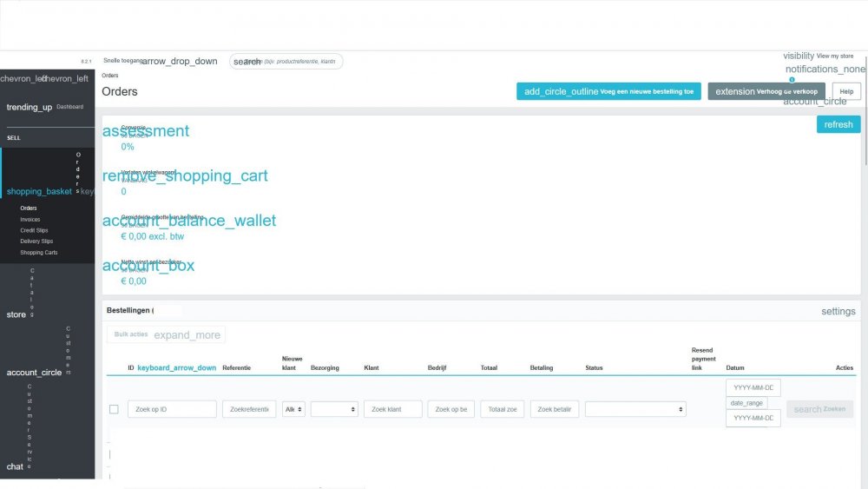Image resolution: width=868 pixels, height=489 pixels.
Task: Open the settings icon in Bestellingen panel
Action: 838,311
